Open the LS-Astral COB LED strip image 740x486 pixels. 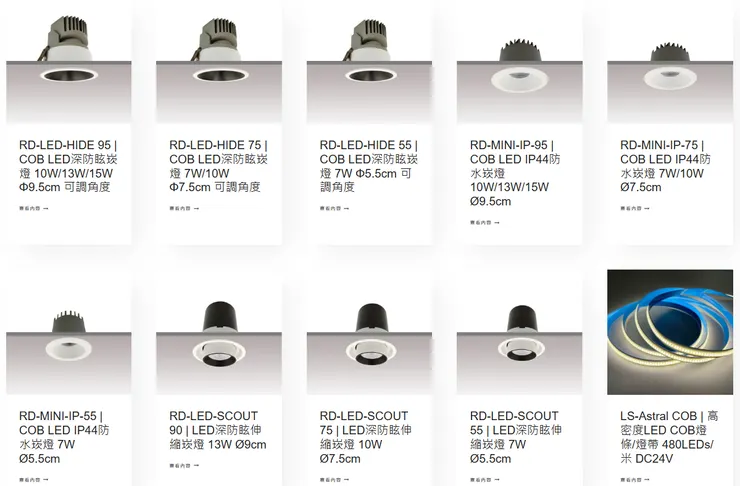coord(670,332)
